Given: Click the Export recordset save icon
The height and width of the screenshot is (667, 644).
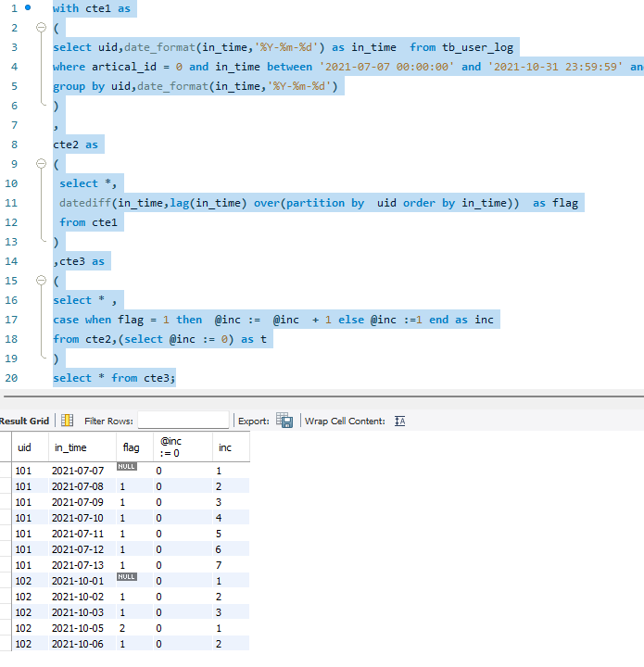Looking at the screenshot, I should tap(284, 421).
